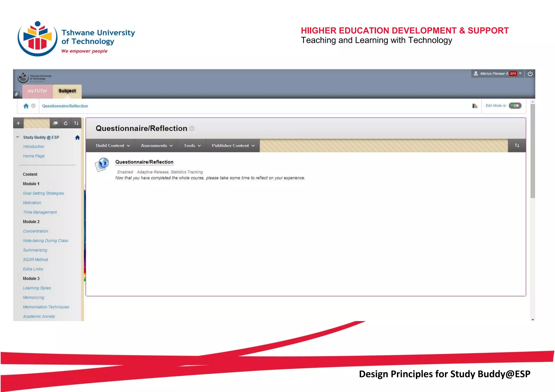This screenshot has height=392, width=555.
Task: Switch to the Subject tab
Action: click(x=67, y=91)
